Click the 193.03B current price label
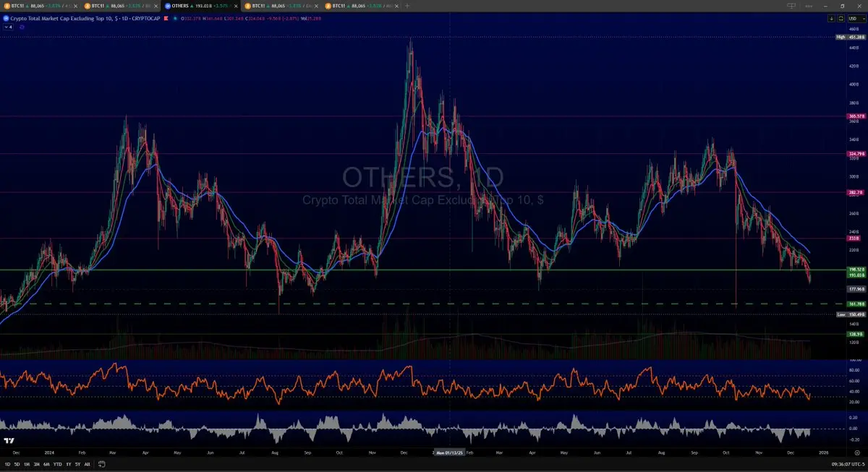The width and height of the screenshot is (868, 472). point(855,275)
